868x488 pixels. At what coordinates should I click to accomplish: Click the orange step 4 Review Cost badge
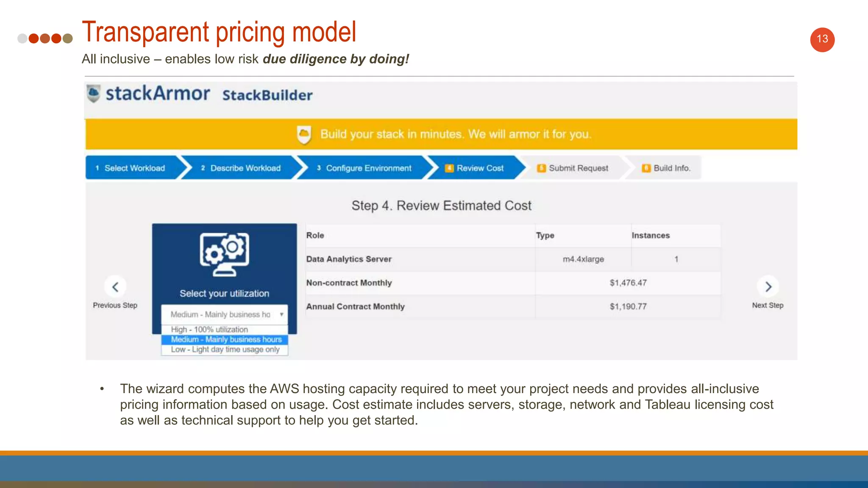[x=449, y=168]
